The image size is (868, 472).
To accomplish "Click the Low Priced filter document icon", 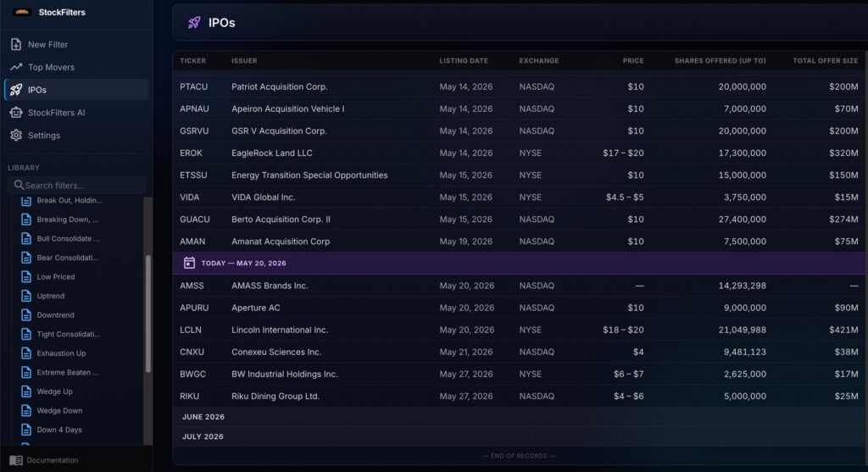I will coord(26,276).
